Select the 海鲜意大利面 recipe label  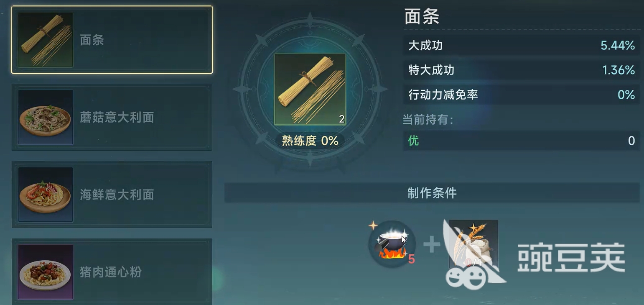click(x=117, y=195)
